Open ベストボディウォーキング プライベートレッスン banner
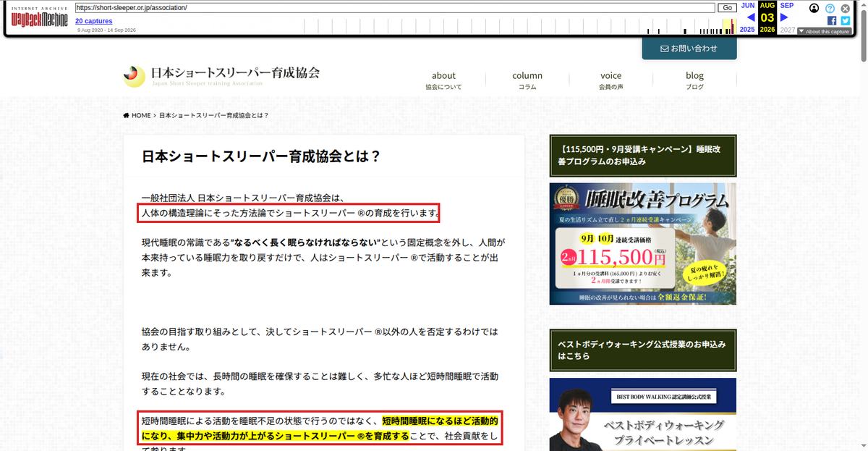The image size is (868, 451). (x=643, y=415)
